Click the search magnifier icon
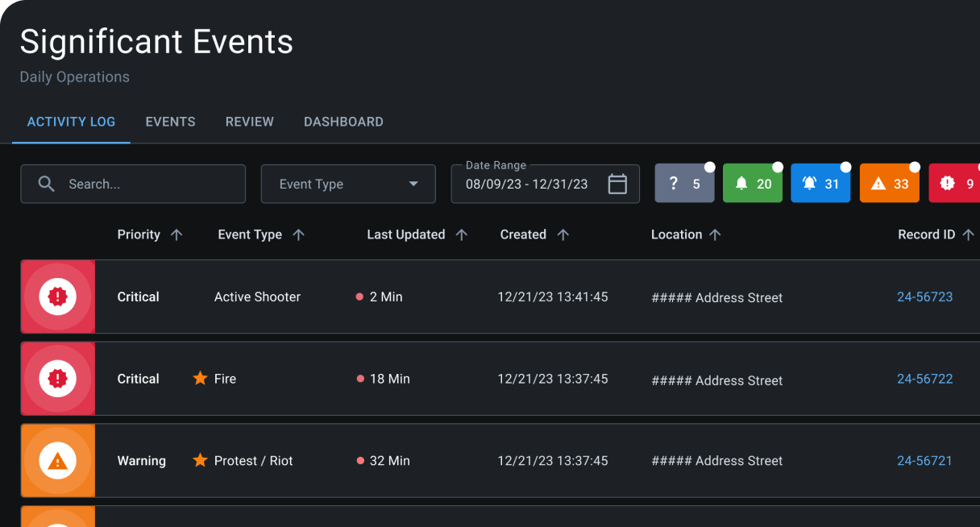The width and height of the screenshot is (980, 527). 47,185
